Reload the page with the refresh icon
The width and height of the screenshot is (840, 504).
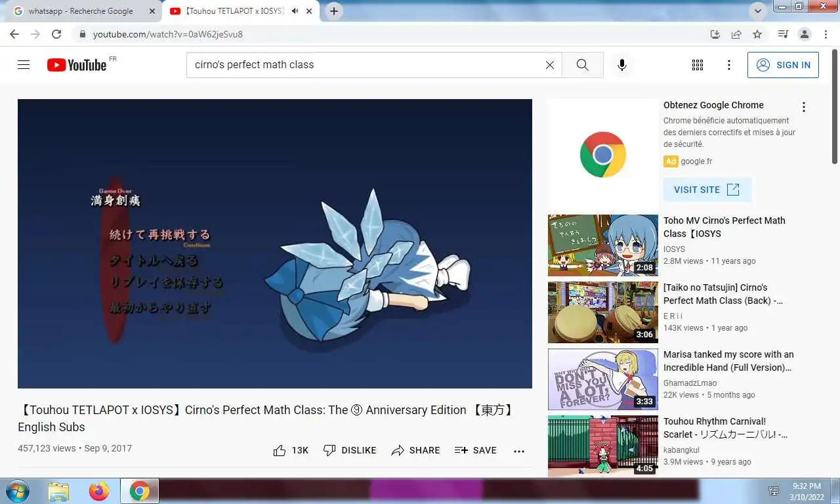(x=56, y=34)
